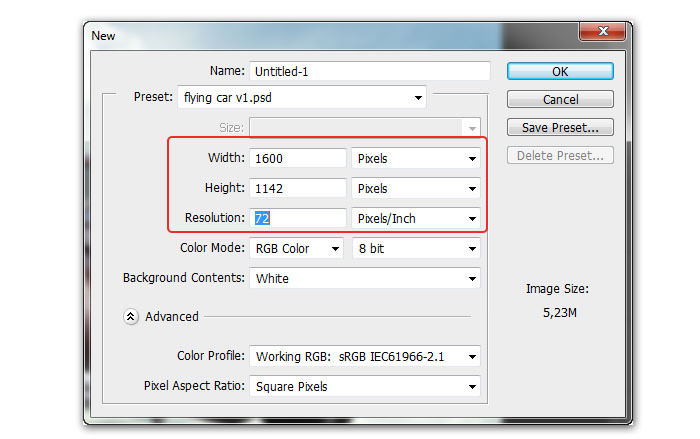Open the Color Profile dropdown
The image size is (700, 439).
click(365, 356)
